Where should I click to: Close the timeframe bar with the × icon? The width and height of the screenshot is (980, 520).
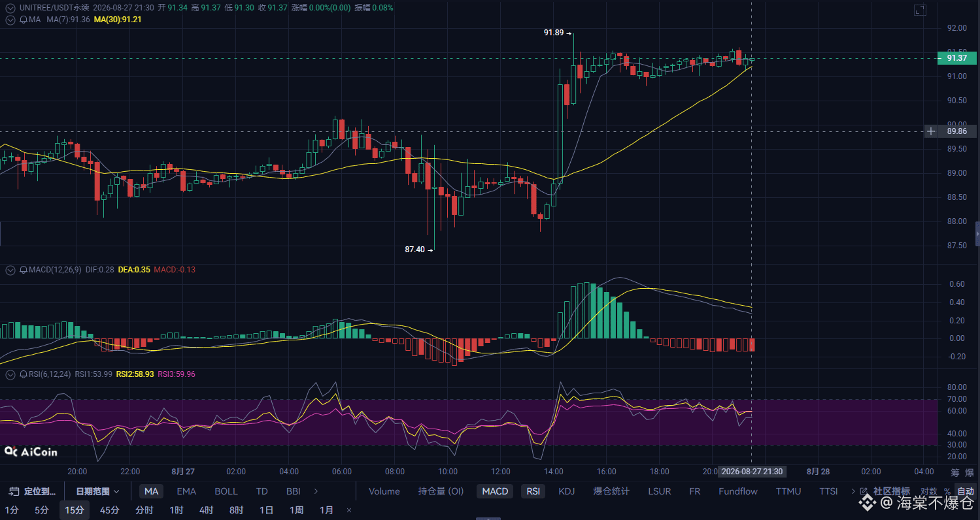(349, 510)
